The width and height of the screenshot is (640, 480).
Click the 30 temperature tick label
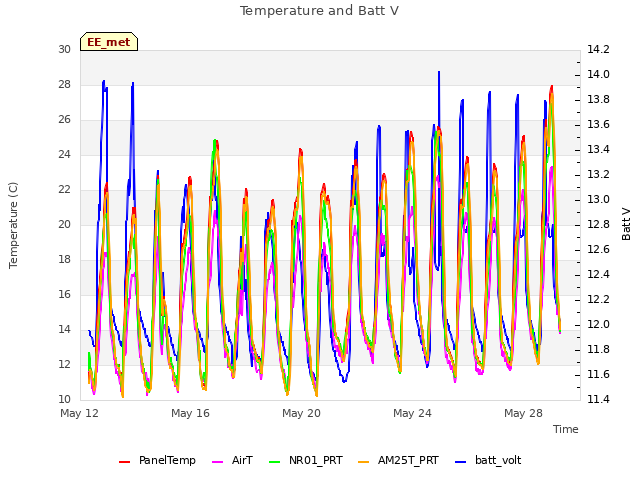point(64,49)
